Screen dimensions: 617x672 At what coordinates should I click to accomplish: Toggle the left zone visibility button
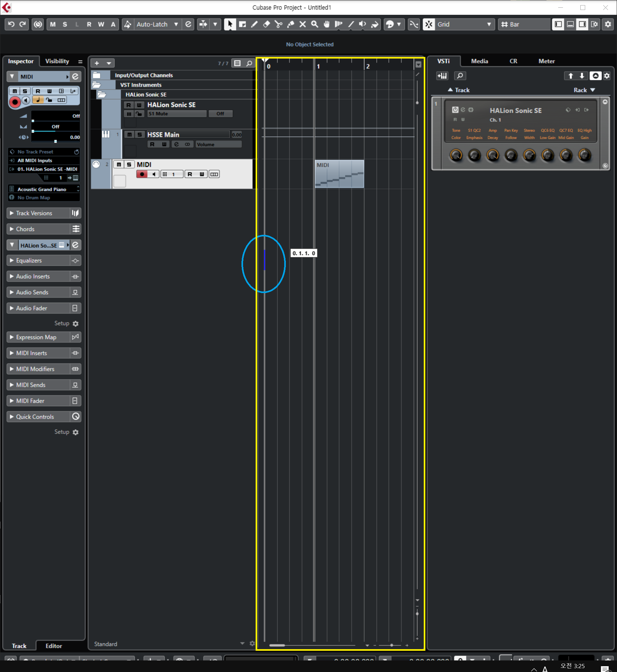pyautogui.click(x=558, y=24)
